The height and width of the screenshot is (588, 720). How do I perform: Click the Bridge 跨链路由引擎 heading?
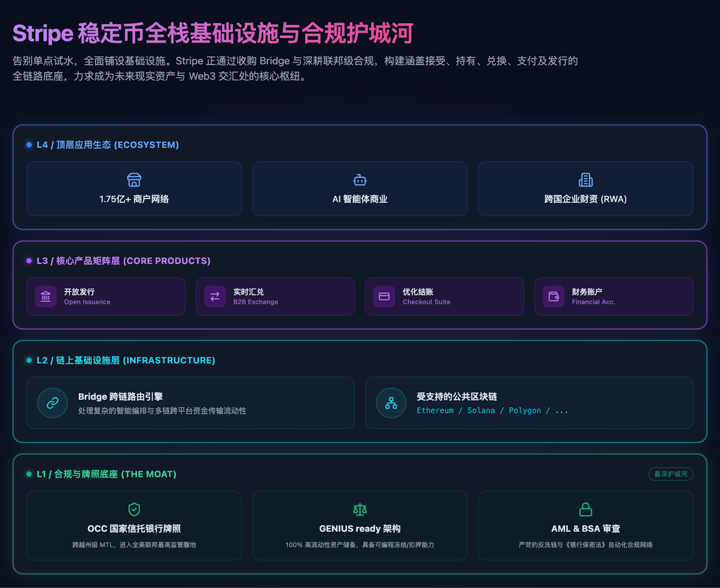point(121,397)
